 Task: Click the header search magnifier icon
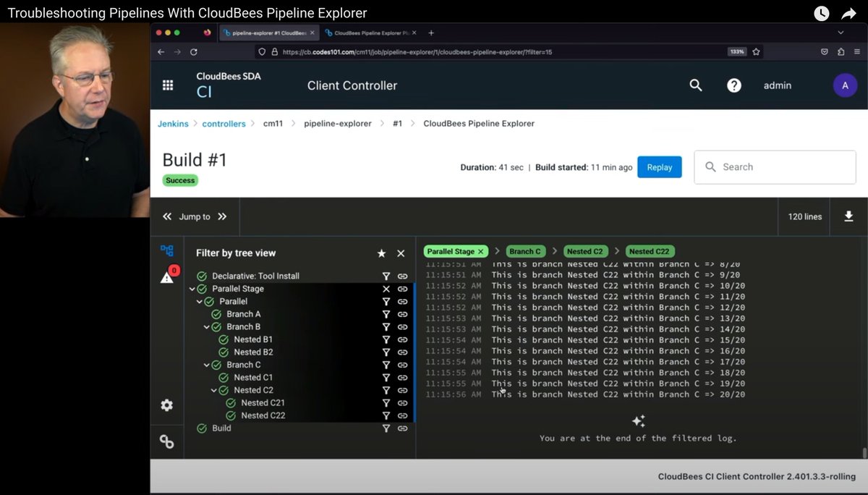tap(696, 85)
